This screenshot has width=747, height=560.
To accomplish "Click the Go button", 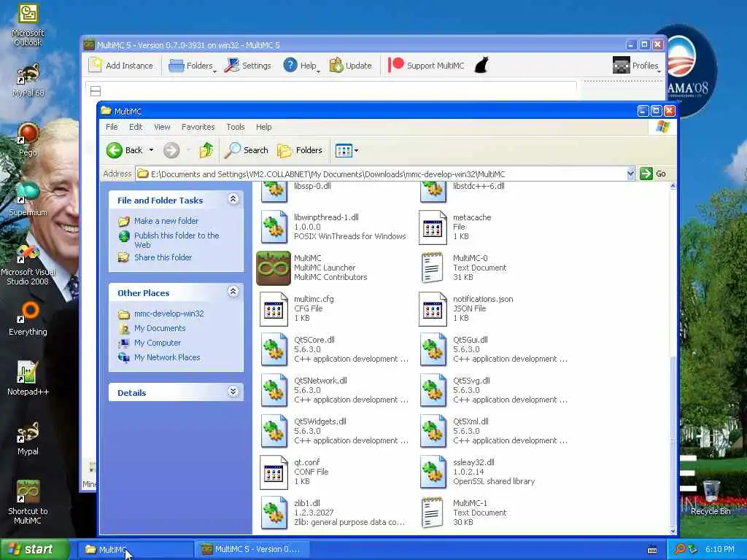I will pos(653,174).
